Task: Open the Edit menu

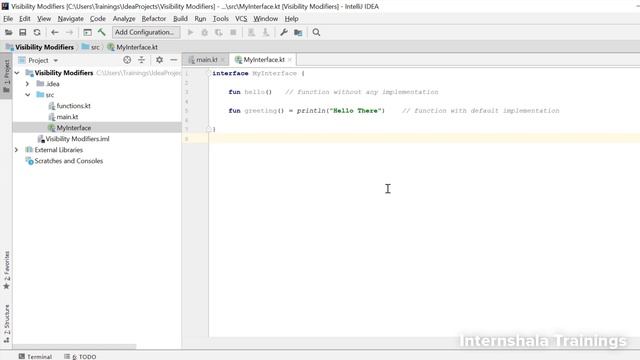Action: [24, 19]
